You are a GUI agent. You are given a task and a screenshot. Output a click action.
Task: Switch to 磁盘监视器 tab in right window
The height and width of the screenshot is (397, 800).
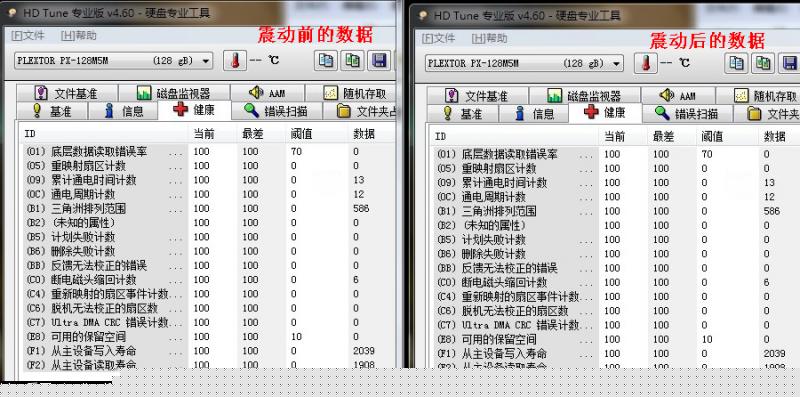(x=585, y=96)
